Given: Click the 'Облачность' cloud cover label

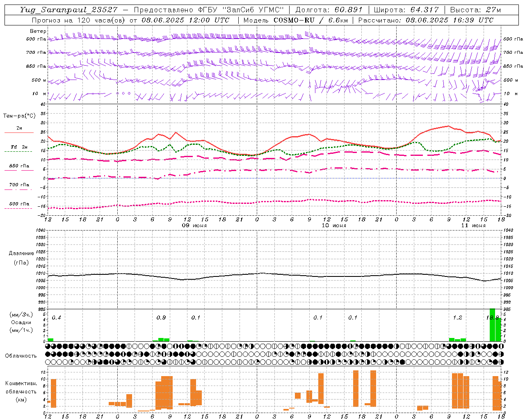Looking at the screenshot, I should 21,356.
